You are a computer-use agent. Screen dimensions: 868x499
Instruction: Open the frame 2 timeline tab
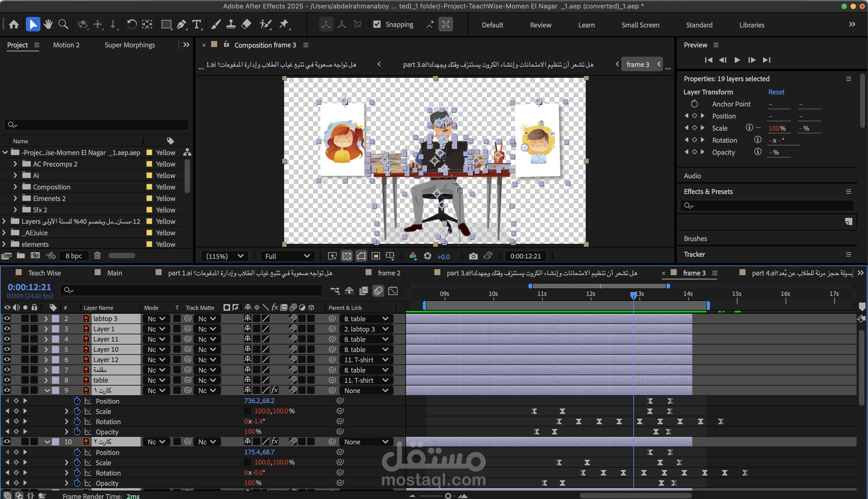389,273
